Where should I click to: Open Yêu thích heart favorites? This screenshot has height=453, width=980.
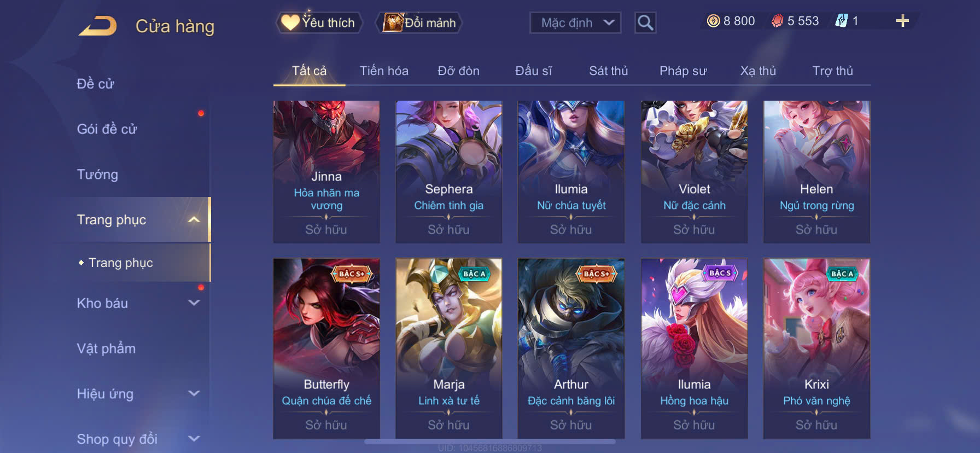click(x=318, y=22)
